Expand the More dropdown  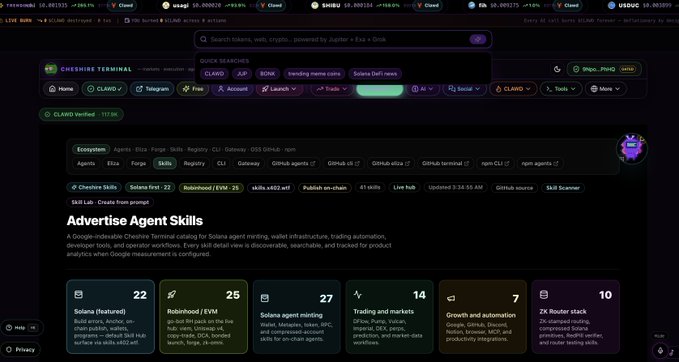[x=606, y=89]
